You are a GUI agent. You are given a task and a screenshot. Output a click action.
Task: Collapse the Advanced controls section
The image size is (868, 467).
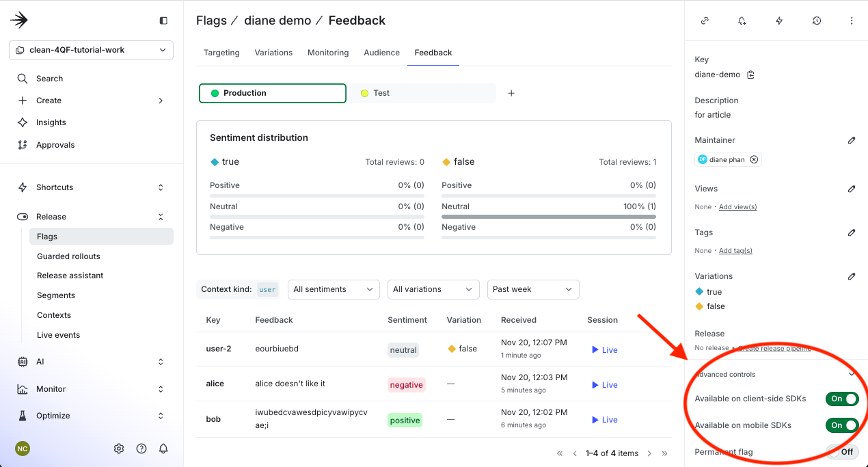(851, 374)
